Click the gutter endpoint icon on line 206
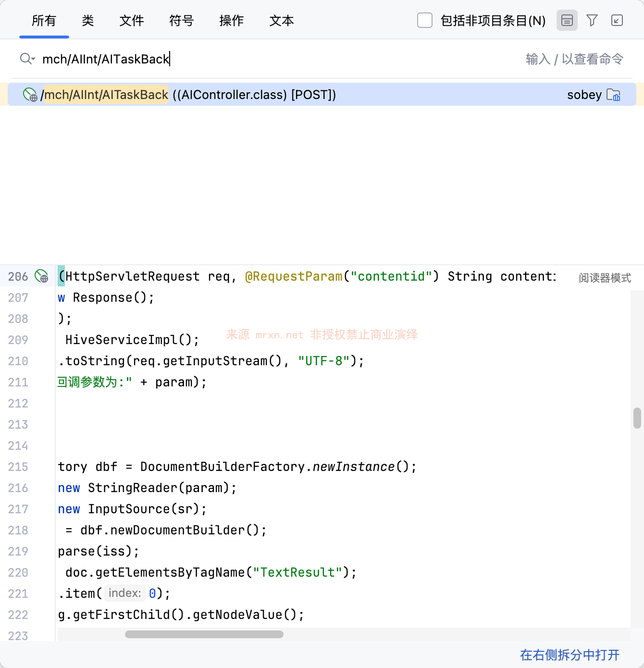The width and height of the screenshot is (644, 668). [42, 276]
